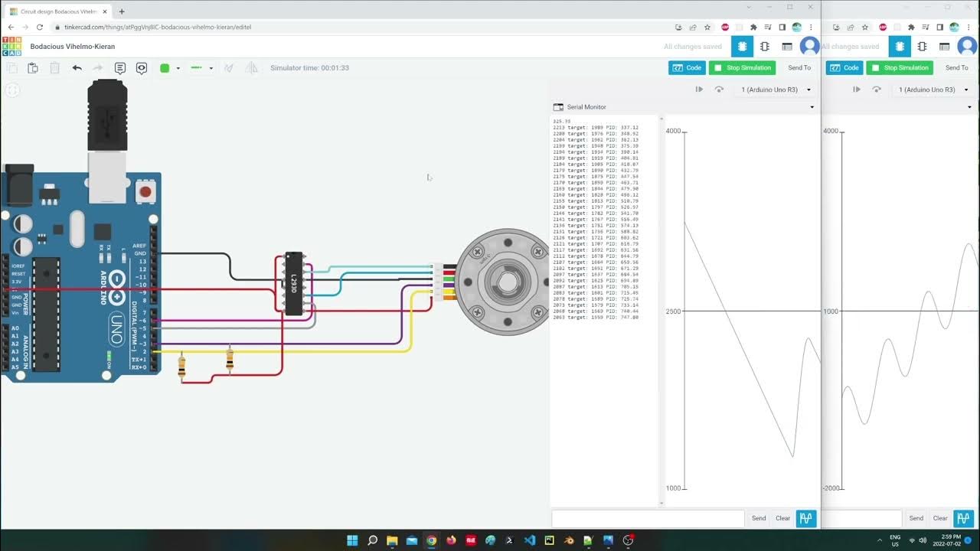
Task: Click the Zoom to fit icon
Action: click(12, 90)
